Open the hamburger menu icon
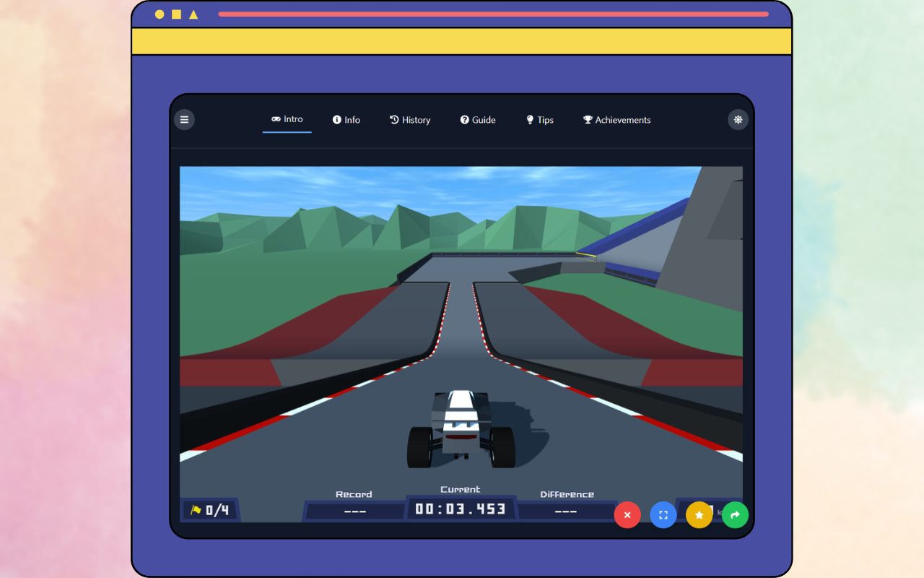924x578 pixels. tap(184, 119)
